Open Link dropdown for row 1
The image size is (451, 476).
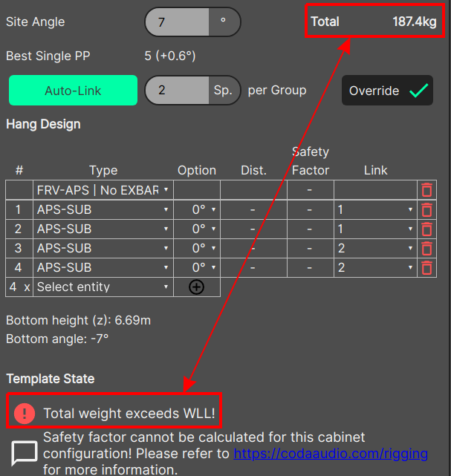[375, 209]
